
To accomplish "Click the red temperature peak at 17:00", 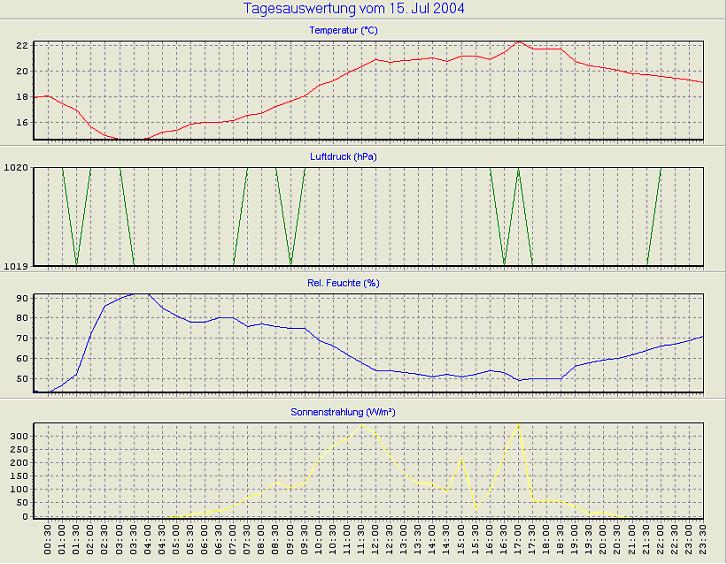I will click(x=518, y=42).
